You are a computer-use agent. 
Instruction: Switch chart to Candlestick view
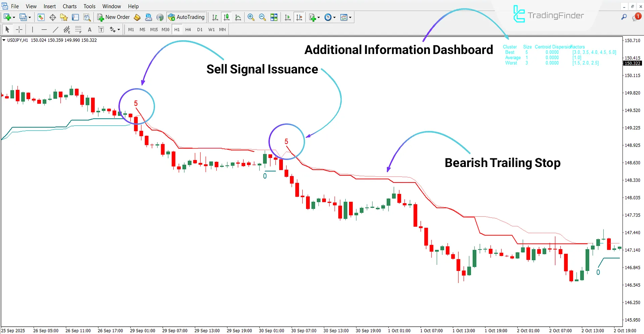227,17
